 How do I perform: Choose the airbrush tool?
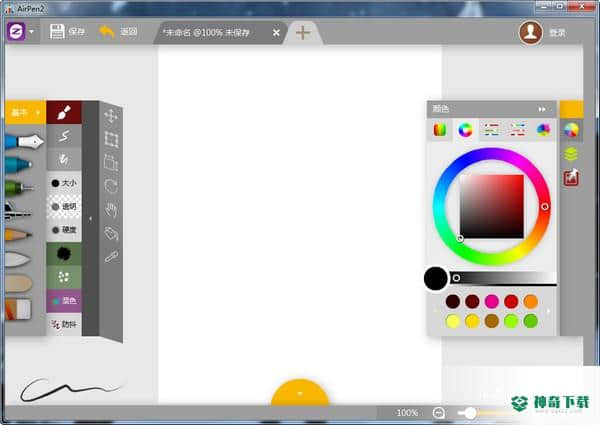point(17,211)
